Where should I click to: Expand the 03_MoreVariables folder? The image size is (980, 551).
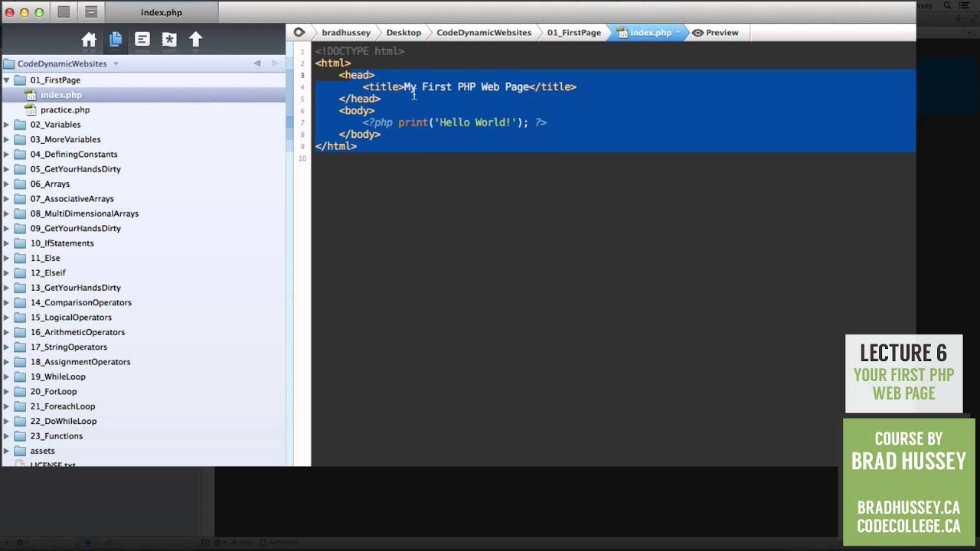(x=6, y=139)
